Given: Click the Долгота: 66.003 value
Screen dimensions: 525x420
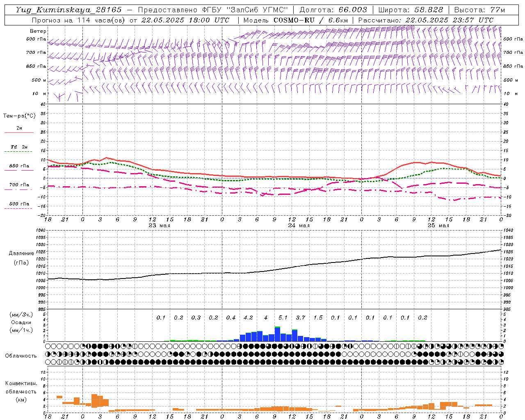Looking at the screenshot, I should tap(333, 10).
